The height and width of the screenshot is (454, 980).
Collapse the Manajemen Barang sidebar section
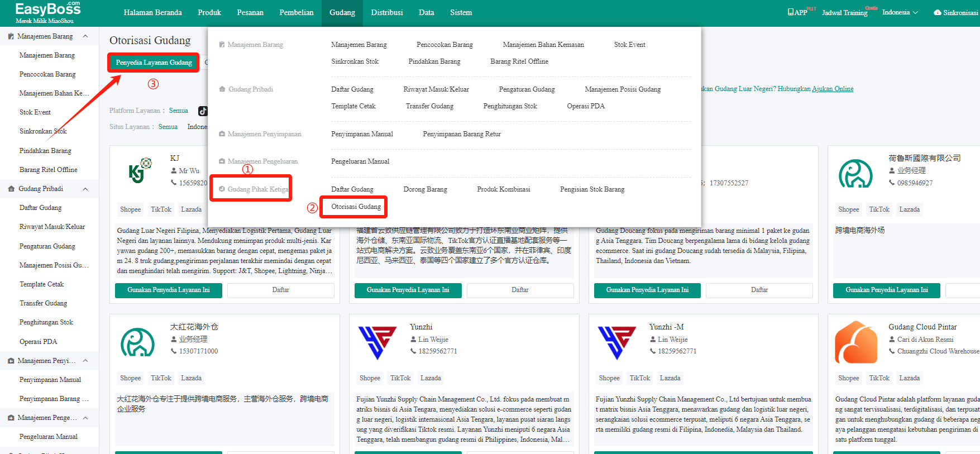click(x=85, y=36)
